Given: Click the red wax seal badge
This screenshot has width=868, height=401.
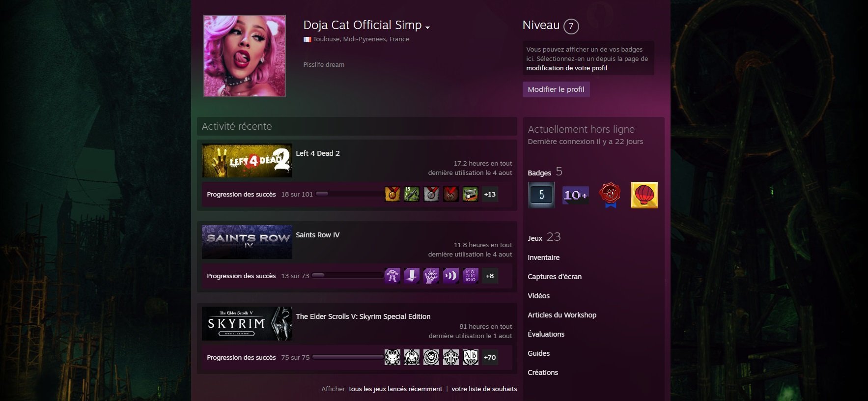Looking at the screenshot, I should click(x=610, y=195).
